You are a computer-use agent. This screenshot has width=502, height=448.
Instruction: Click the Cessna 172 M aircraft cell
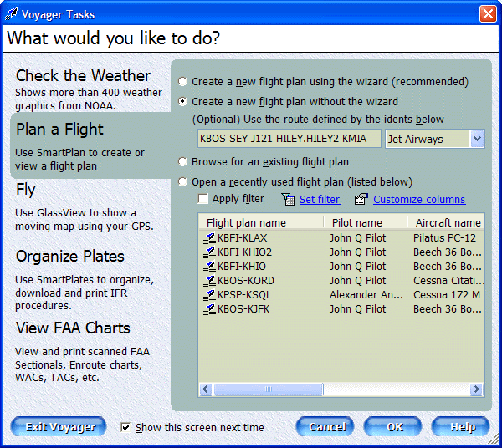pyautogui.click(x=447, y=295)
